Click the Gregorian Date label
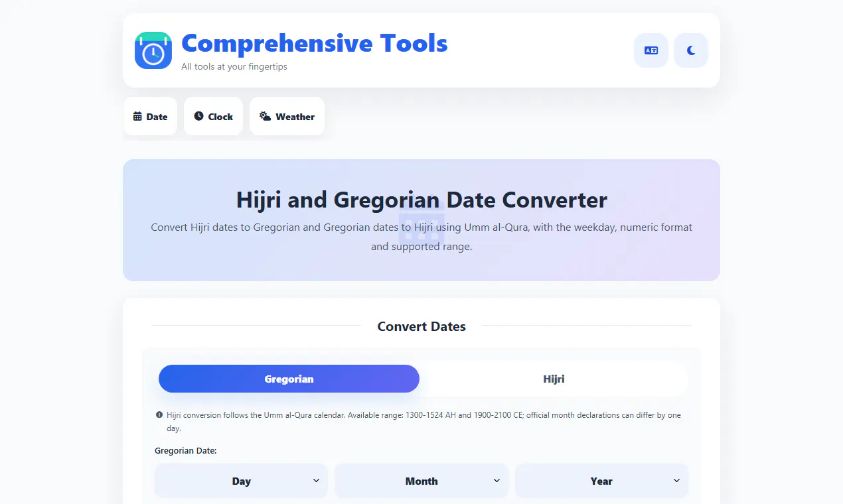This screenshot has width=843, height=504. click(186, 450)
